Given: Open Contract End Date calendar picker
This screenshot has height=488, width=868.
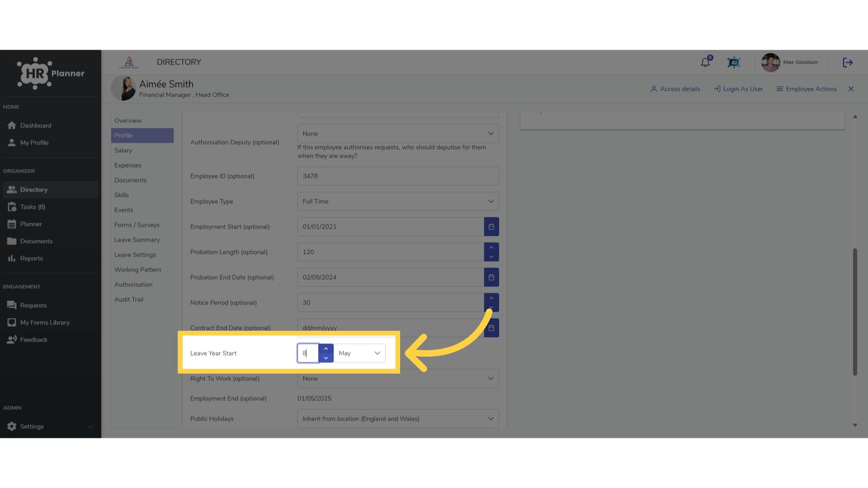Looking at the screenshot, I should [x=491, y=328].
